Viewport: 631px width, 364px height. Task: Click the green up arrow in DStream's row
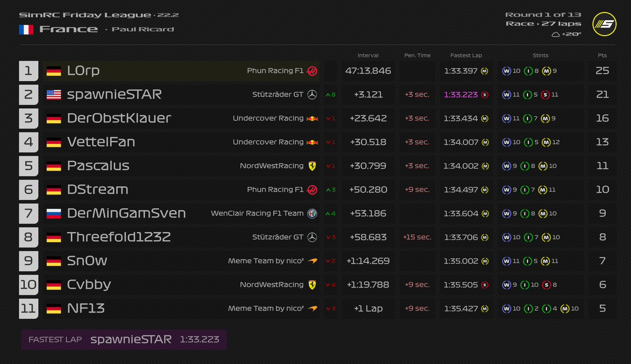pos(327,190)
